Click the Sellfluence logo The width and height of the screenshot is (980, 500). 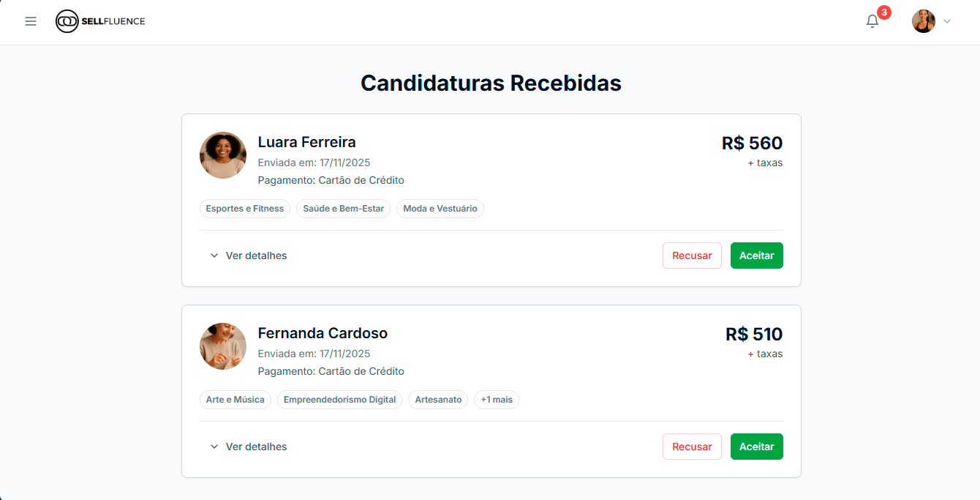click(100, 21)
